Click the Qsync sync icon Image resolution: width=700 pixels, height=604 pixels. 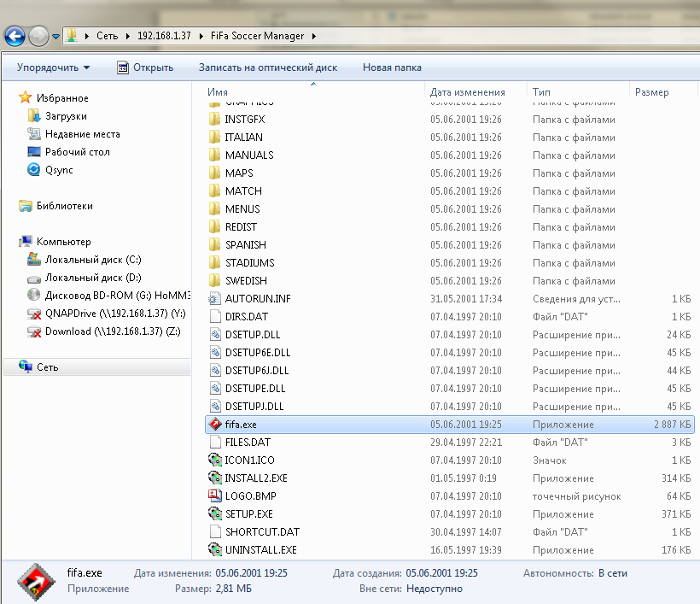coord(33,170)
